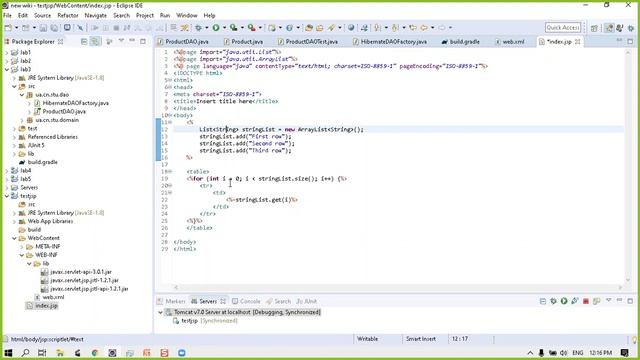Screen dimensions: 640x360
Task: Open the Source menu
Action: point(42,16)
